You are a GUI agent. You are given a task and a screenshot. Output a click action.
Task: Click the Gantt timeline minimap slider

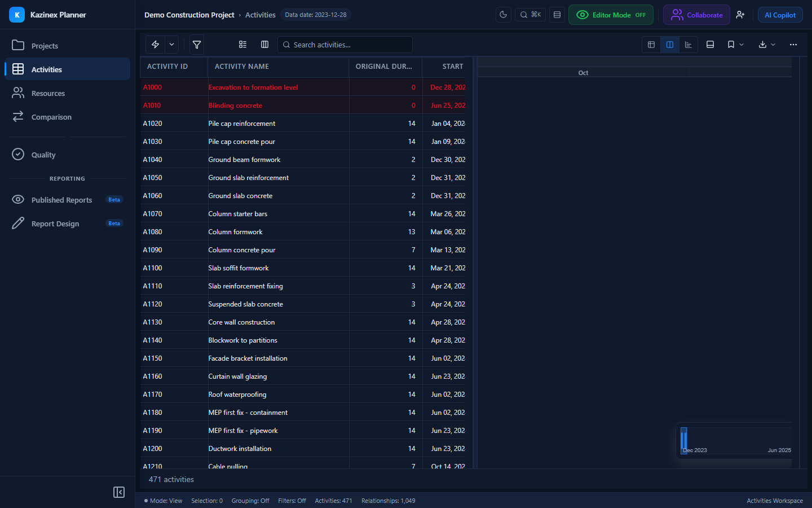coord(684,441)
